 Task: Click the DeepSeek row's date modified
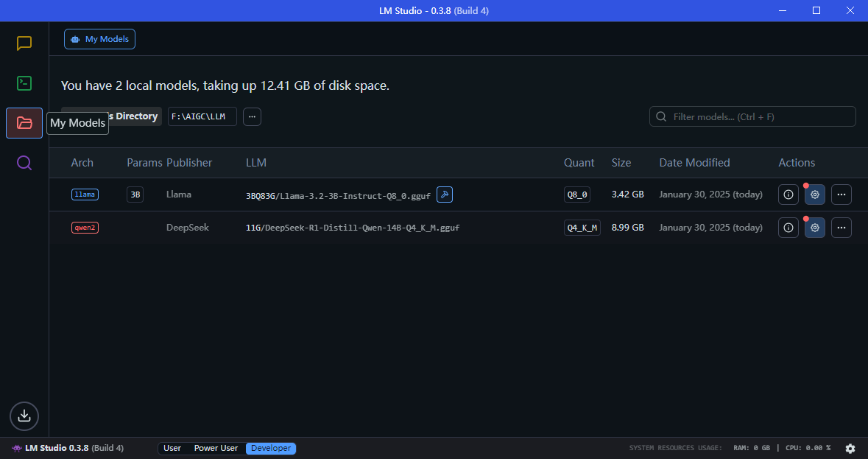pos(710,228)
